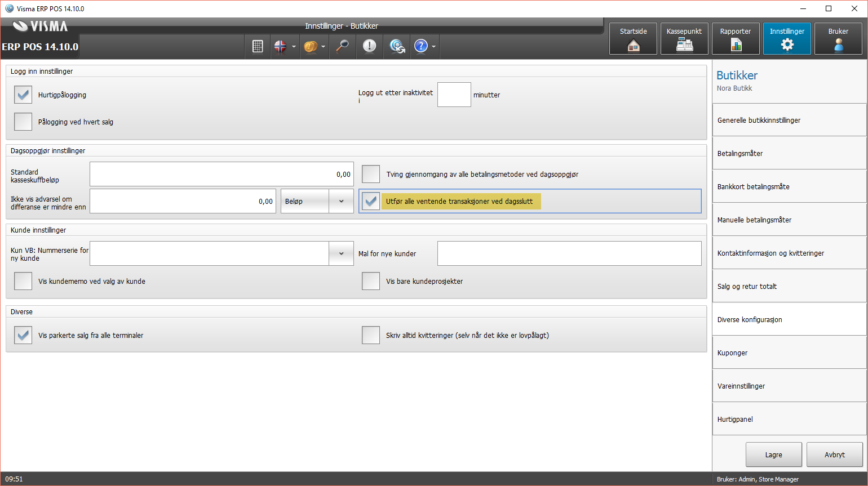Maximize the Visma ERP POS window
This screenshot has width=868, height=486.
coord(829,8)
